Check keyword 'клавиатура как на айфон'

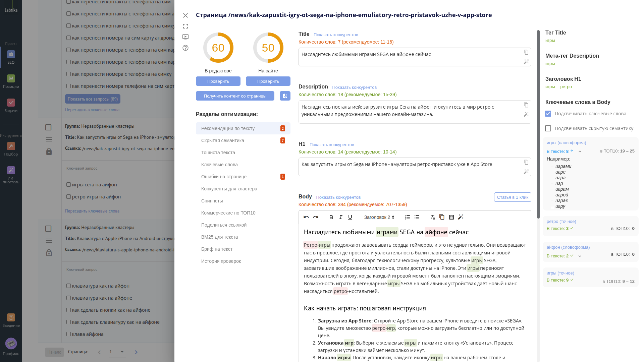point(68,286)
